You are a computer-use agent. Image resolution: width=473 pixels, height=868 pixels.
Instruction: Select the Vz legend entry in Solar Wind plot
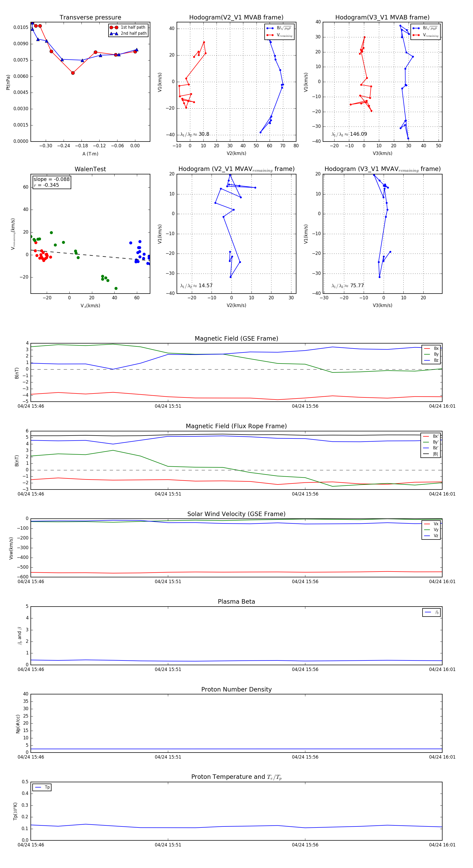click(x=436, y=536)
